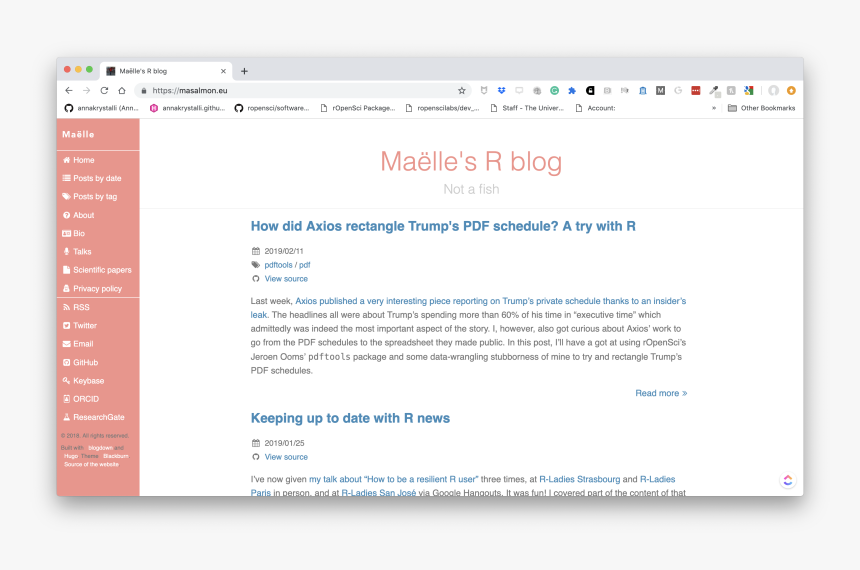Click the address bar URL field

pyautogui.click(x=300, y=90)
